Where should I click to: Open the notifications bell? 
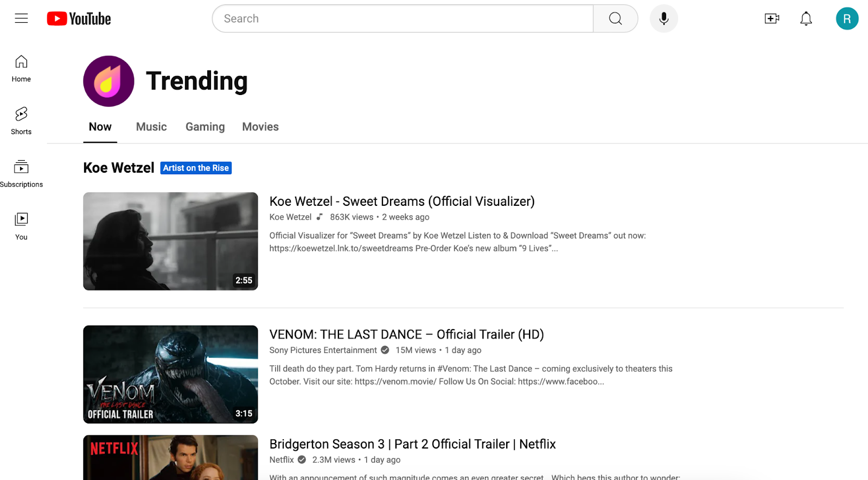tap(806, 18)
